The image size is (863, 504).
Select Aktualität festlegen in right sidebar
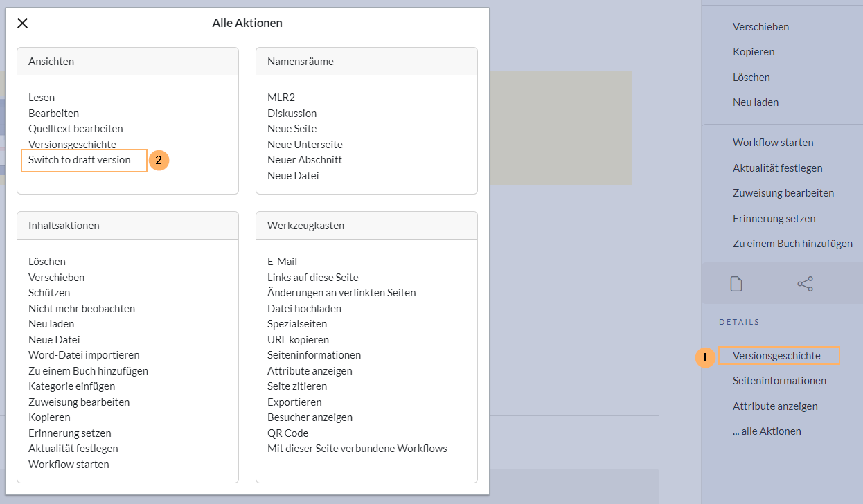[777, 168]
